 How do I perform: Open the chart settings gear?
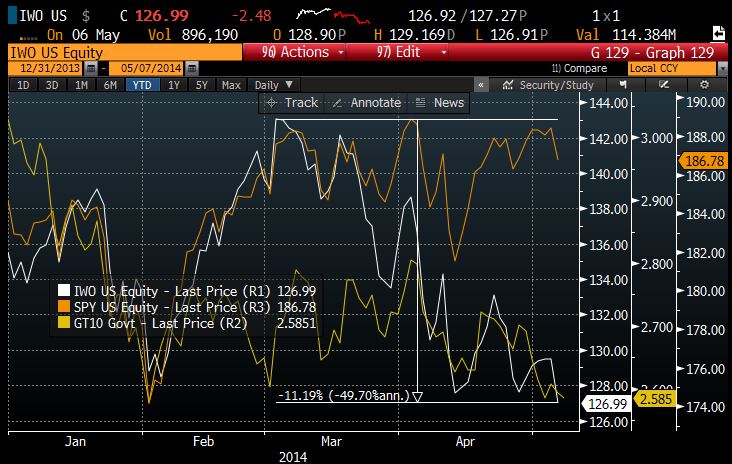pyautogui.click(x=704, y=85)
